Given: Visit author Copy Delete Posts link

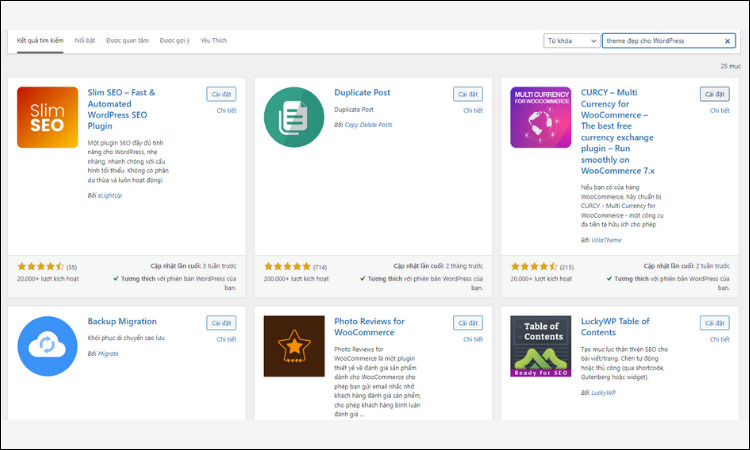Looking at the screenshot, I should pyautogui.click(x=368, y=124).
